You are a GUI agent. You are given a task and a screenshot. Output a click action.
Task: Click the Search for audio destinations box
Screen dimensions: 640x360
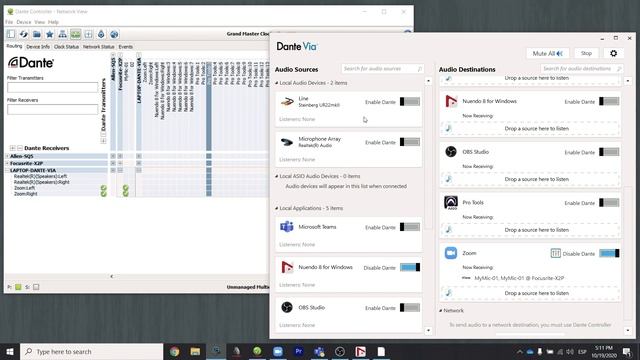pyautogui.click(x=582, y=69)
